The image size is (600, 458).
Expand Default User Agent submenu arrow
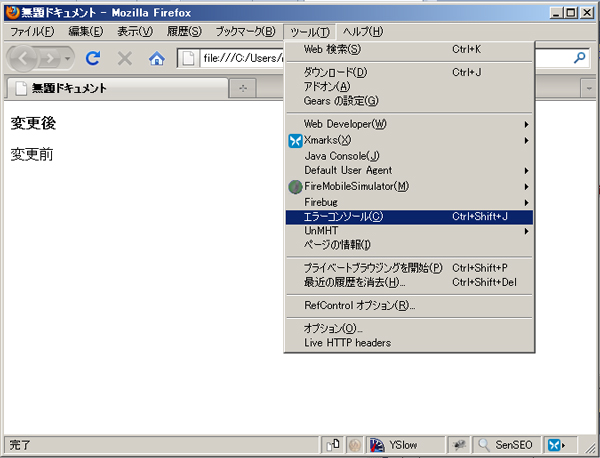(527, 171)
